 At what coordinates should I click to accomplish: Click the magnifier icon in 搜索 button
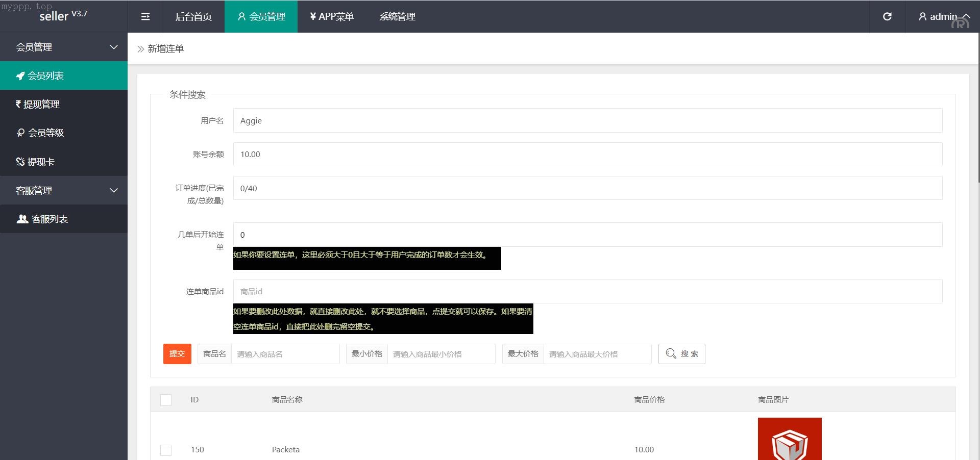click(671, 353)
